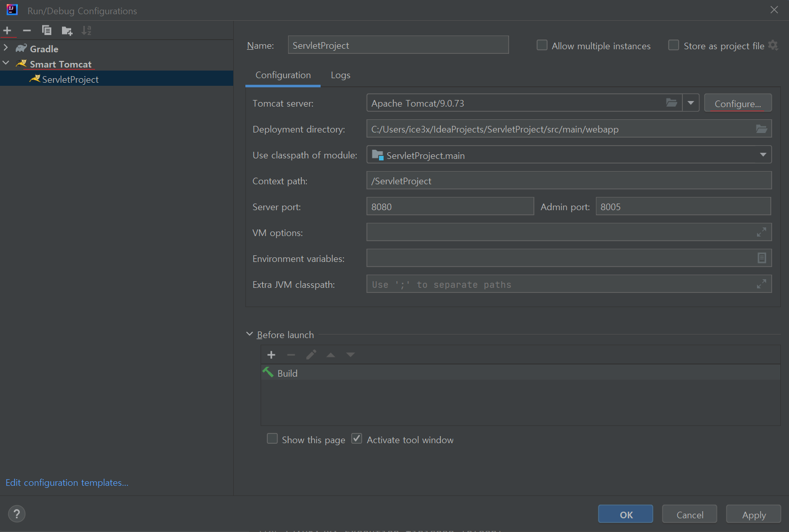
Task: Add a new run configuration with the plus icon
Action: [x=7, y=30]
